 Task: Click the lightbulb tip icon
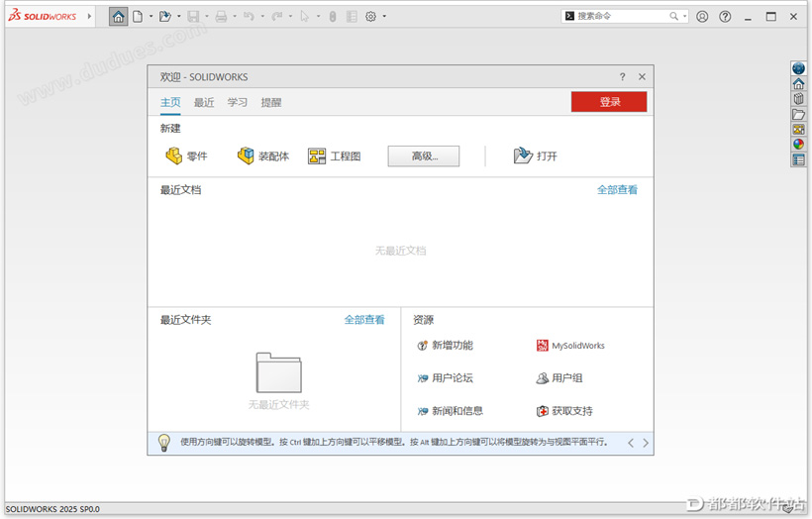pyautogui.click(x=164, y=443)
